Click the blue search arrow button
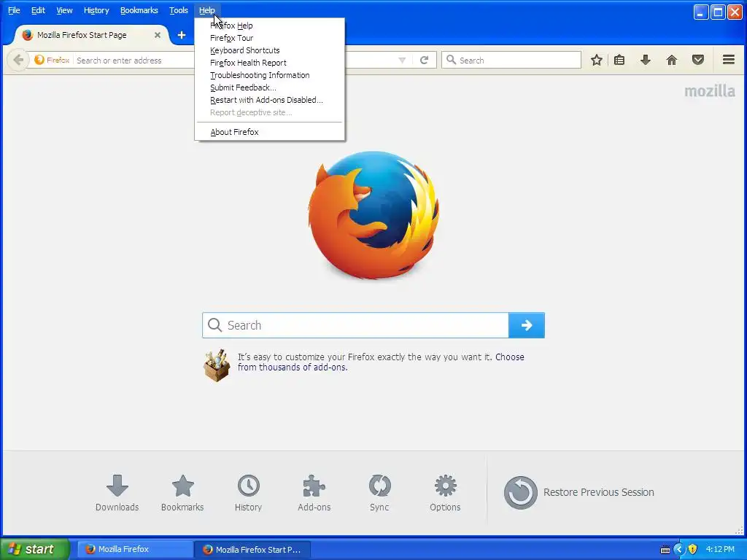This screenshot has width=747, height=560. pos(527,325)
